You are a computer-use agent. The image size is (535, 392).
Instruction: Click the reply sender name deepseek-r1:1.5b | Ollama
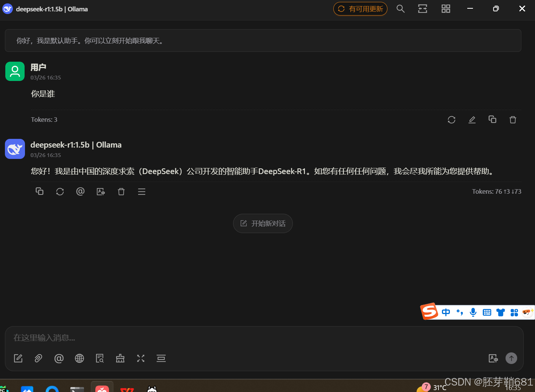76,145
